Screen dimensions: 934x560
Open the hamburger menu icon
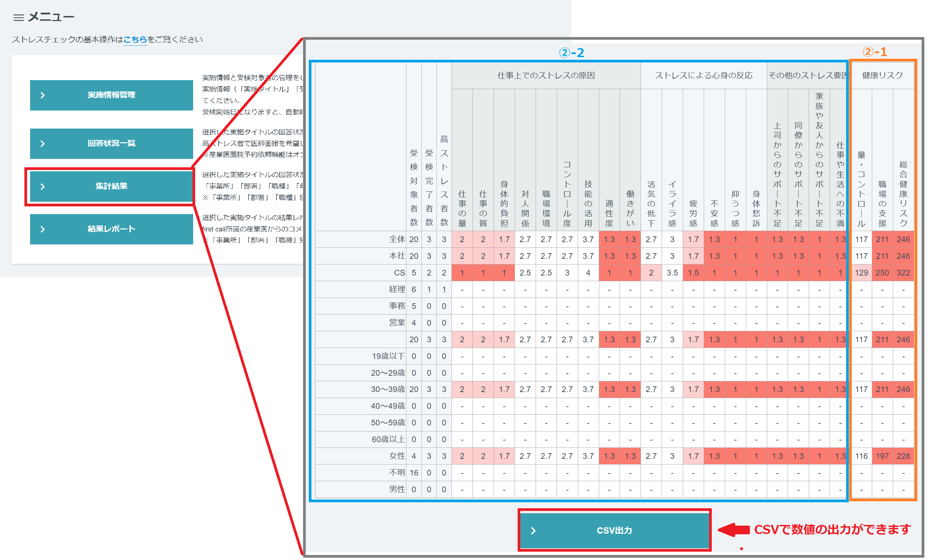pos(18,17)
